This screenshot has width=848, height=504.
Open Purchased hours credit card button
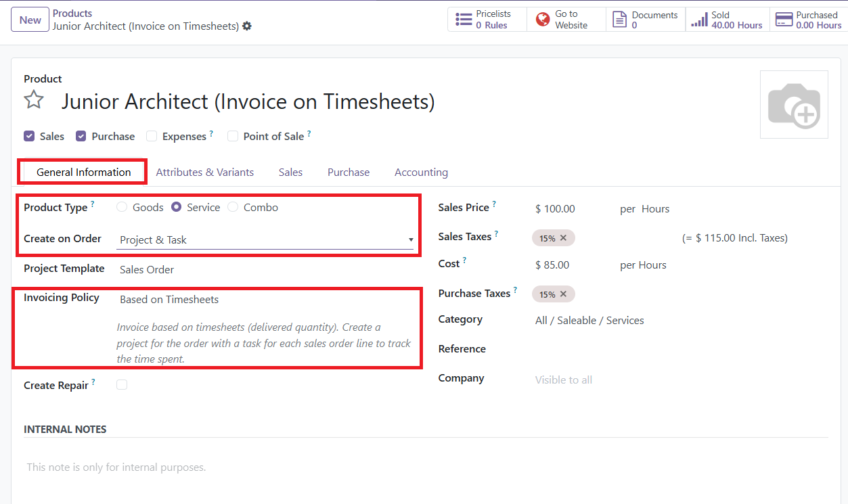point(809,20)
